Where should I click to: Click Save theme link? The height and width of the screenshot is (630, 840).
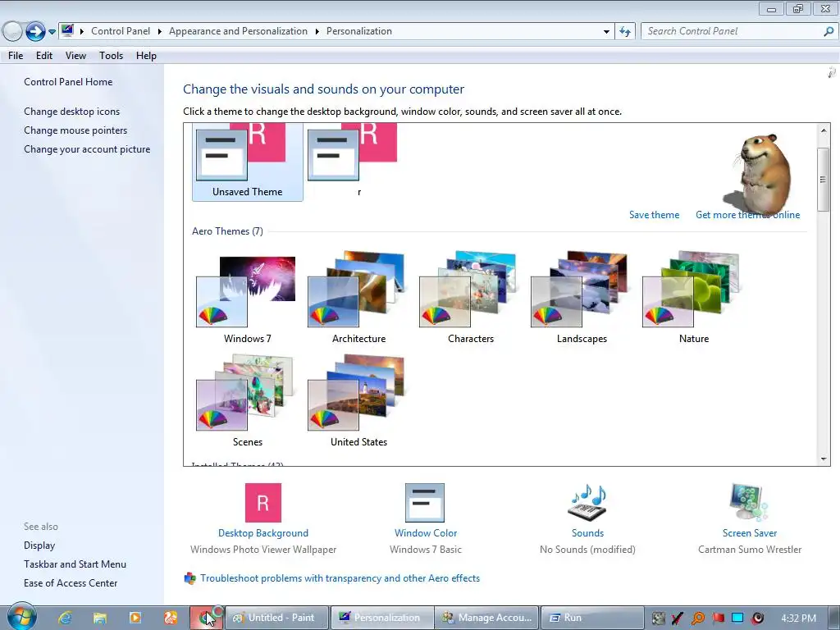click(x=654, y=215)
